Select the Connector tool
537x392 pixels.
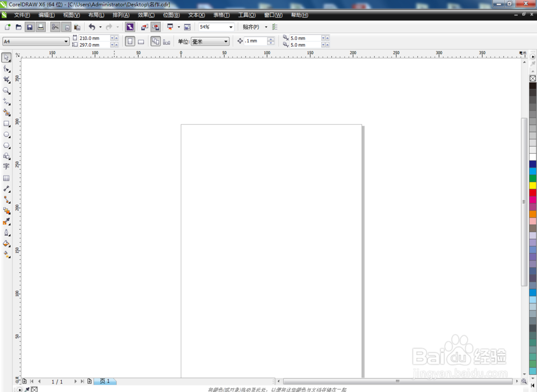tap(6, 200)
